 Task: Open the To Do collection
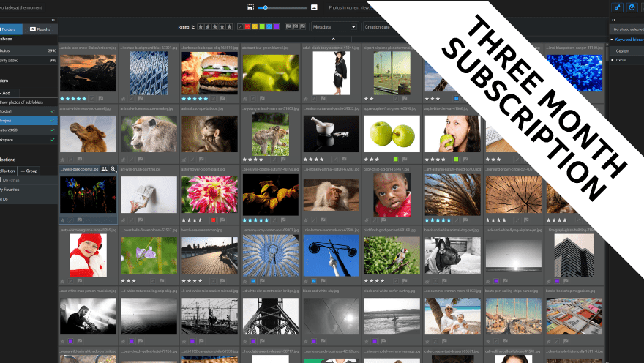(x=29, y=199)
